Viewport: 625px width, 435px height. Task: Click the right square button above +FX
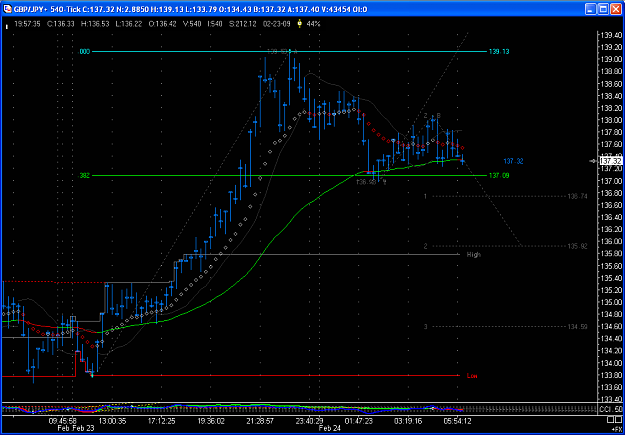point(619,420)
